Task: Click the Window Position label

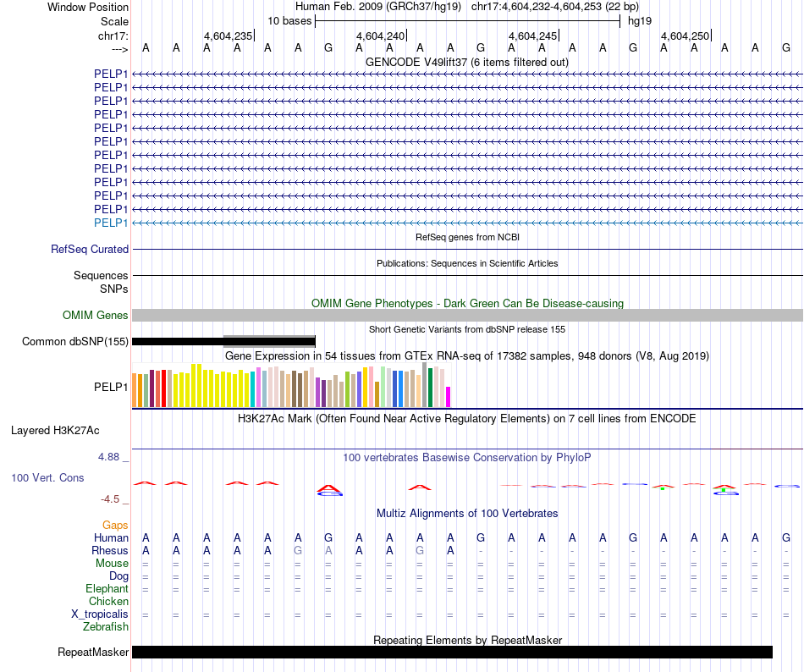Action: (x=88, y=7)
